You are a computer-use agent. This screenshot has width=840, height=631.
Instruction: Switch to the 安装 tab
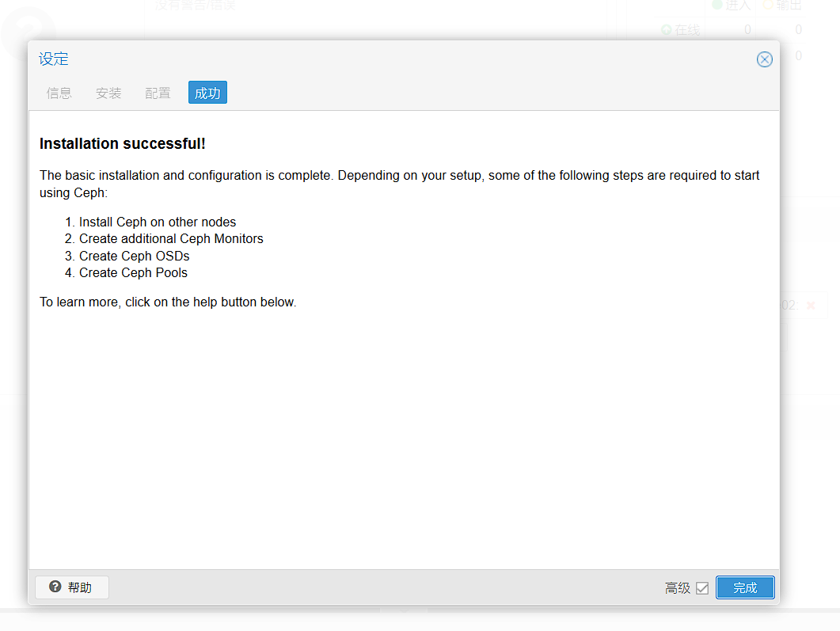[108, 93]
